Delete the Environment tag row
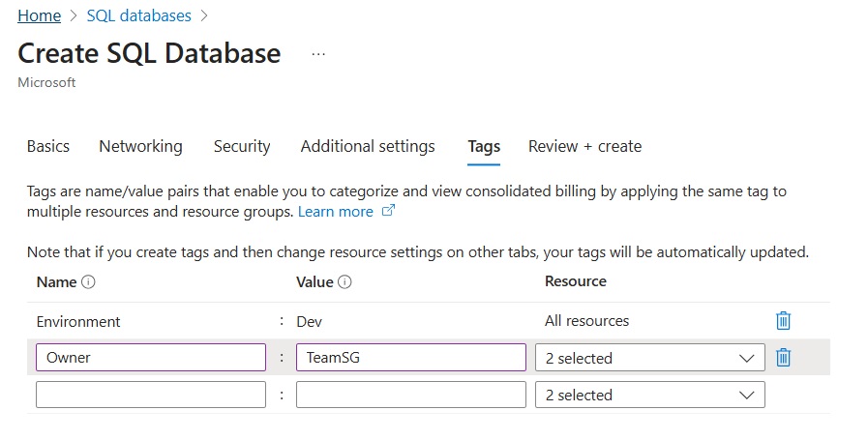The image size is (868, 440). (x=783, y=320)
